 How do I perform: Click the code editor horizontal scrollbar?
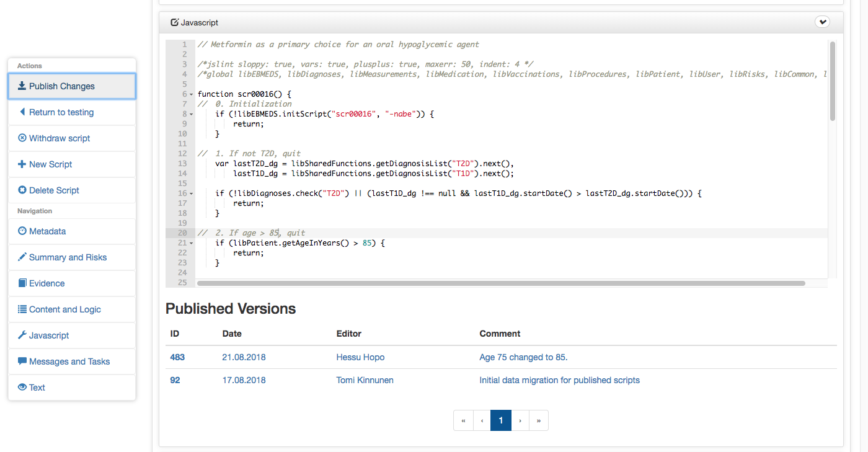tap(501, 283)
